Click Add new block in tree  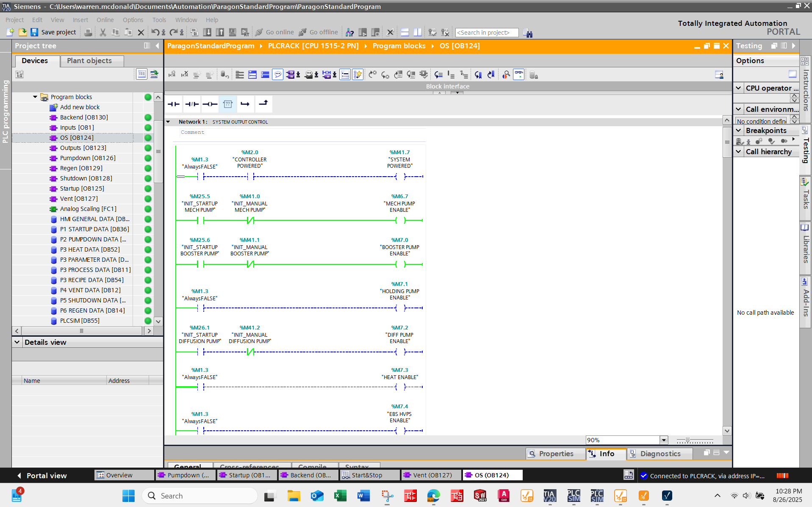coord(80,107)
